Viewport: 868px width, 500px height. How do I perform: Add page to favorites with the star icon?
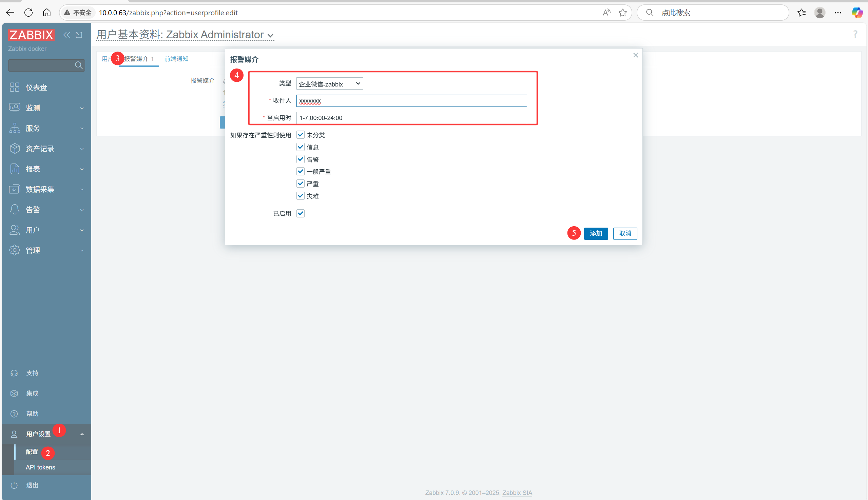click(622, 13)
